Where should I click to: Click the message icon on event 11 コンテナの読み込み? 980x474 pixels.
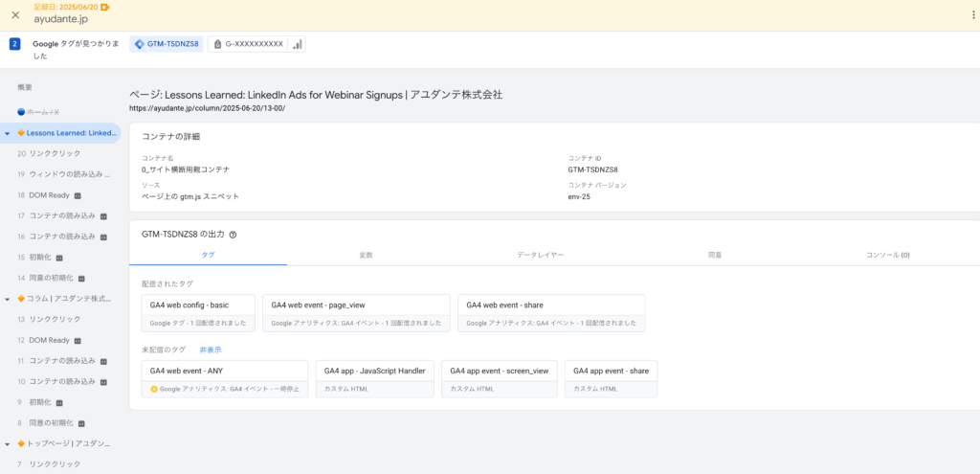coord(103,361)
